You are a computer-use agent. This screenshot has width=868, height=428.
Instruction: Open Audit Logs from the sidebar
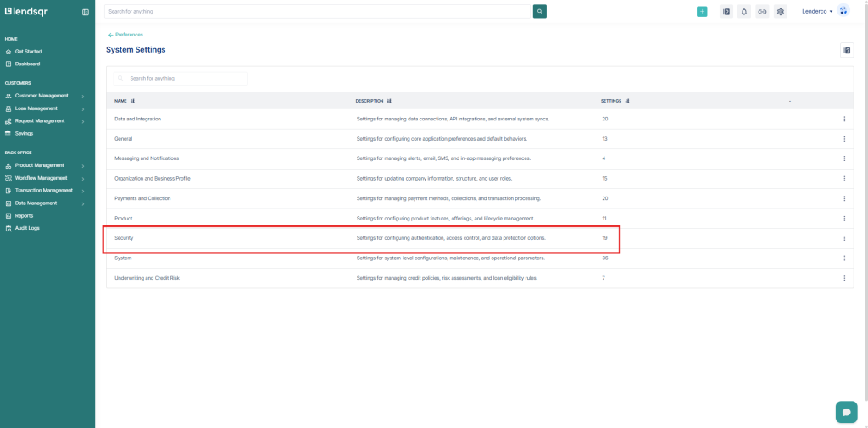(x=27, y=228)
